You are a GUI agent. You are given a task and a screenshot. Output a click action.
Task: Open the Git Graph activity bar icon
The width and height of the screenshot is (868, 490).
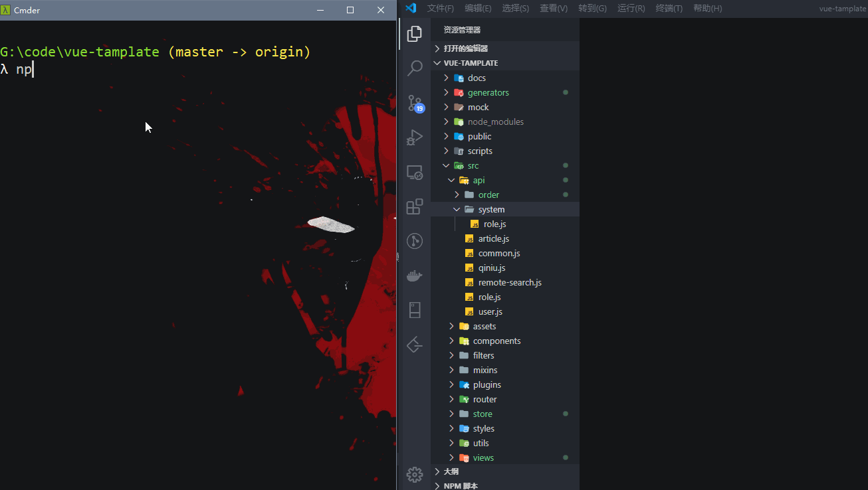point(415,241)
